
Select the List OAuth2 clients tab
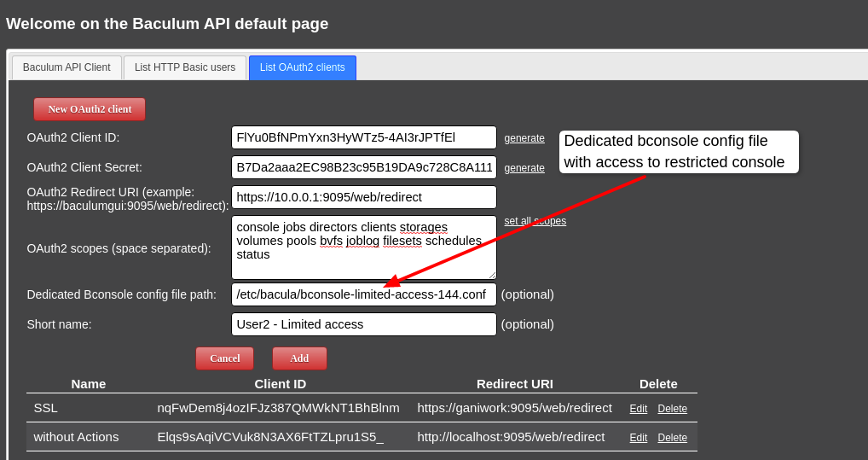click(x=302, y=67)
